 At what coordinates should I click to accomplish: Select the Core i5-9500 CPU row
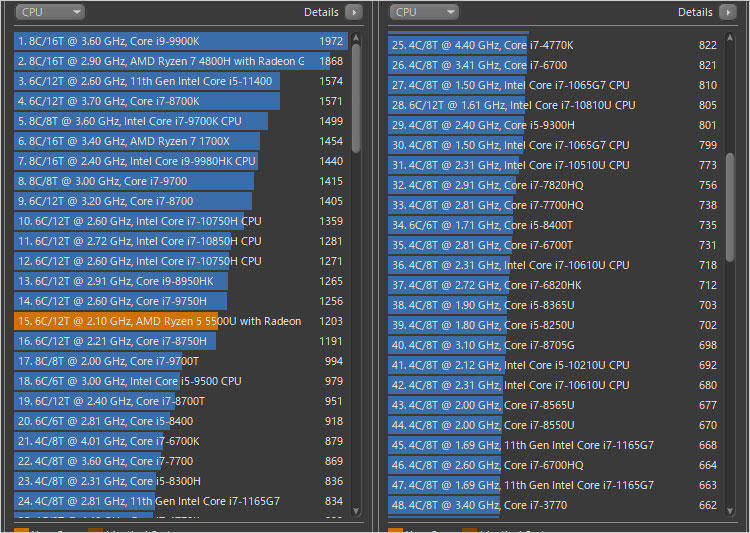(x=181, y=381)
